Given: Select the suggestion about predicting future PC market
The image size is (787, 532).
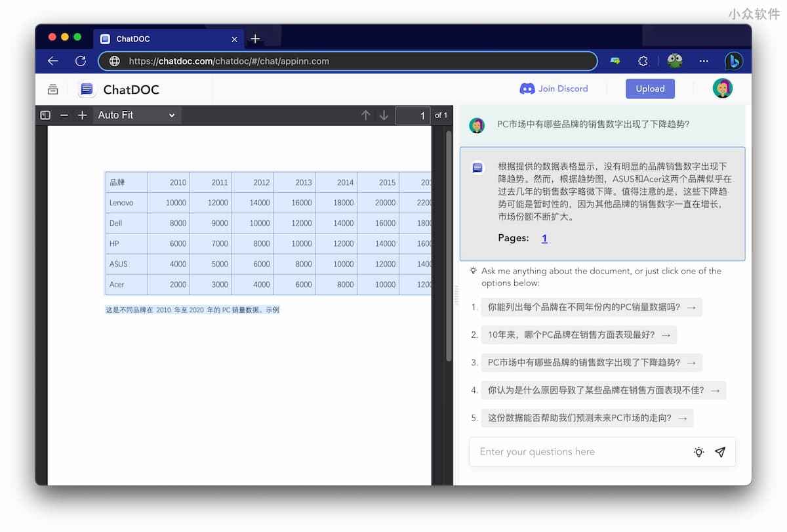Looking at the screenshot, I should coord(587,418).
